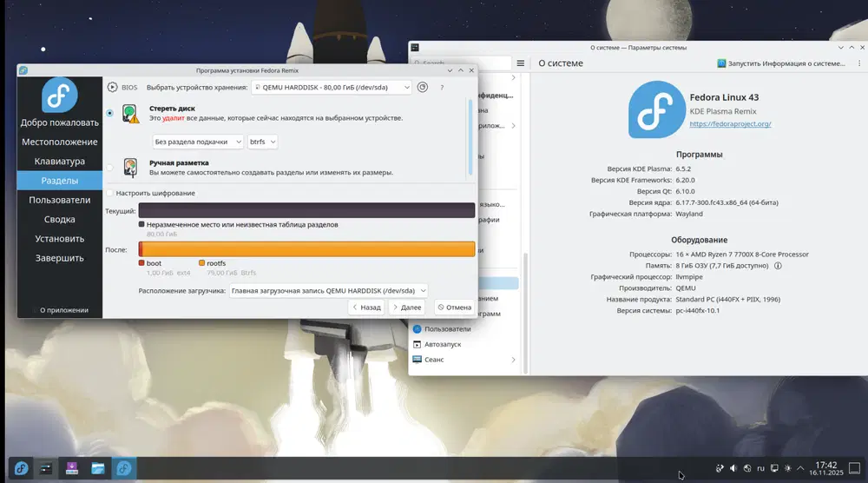Screen dimensions: 868x483
Task: Click the 'Отмена' button
Action: click(455, 308)
